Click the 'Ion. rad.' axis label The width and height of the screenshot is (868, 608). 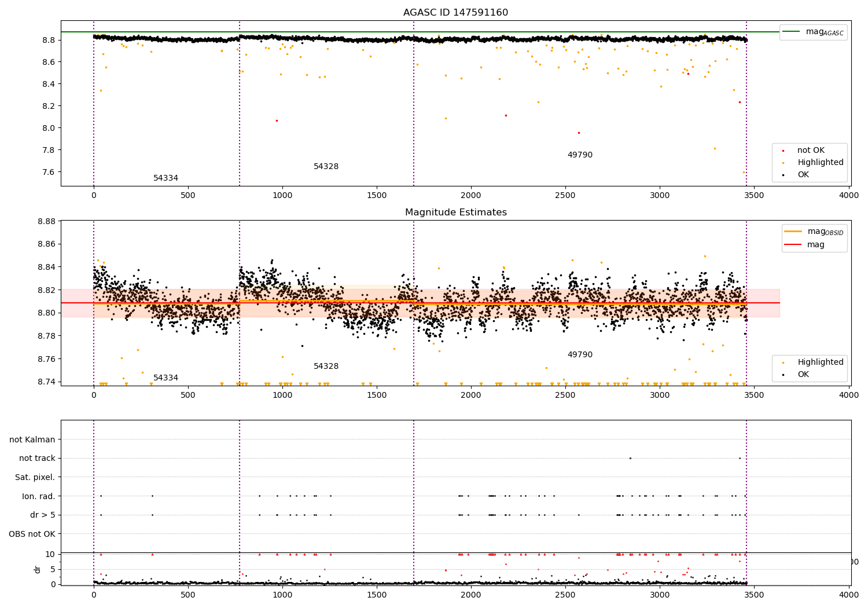coord(39,496)
